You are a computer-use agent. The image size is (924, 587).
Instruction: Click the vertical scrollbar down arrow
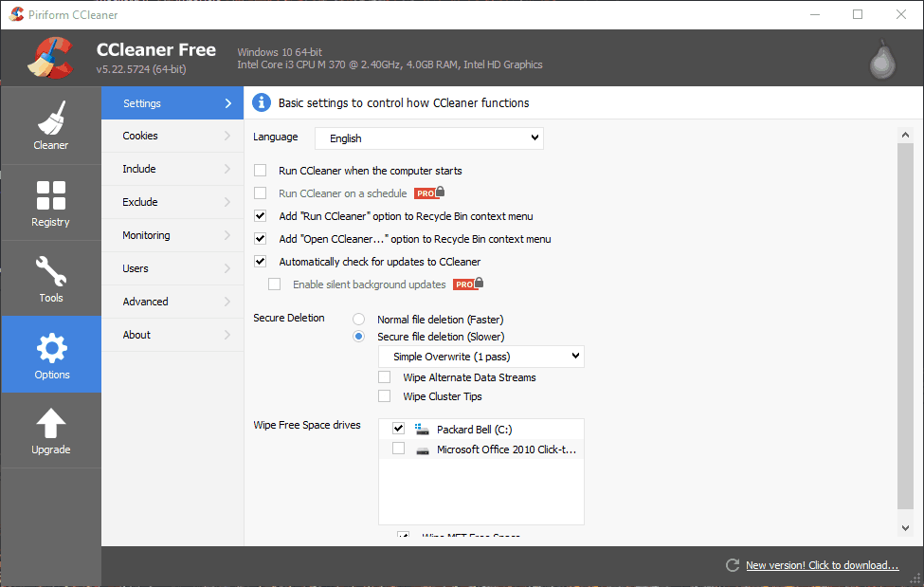coord(905,527)
